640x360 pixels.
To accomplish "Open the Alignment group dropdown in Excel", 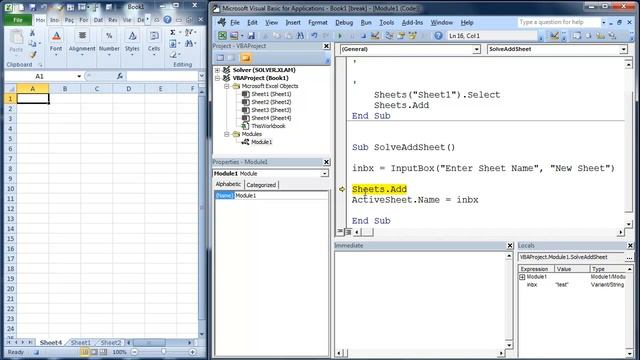I will click(x=82, y=43).
